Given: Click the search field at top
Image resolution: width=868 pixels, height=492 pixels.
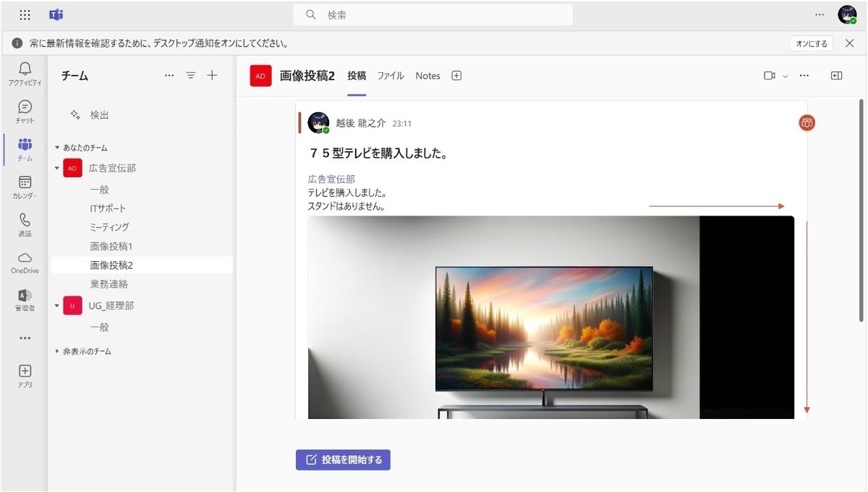Looking at the screenshot, I should click(433, 14).
